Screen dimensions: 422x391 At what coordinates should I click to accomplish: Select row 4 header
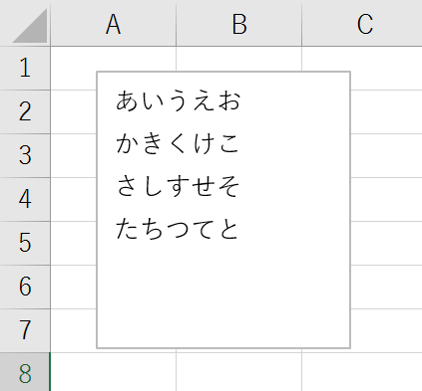point(25,199)
